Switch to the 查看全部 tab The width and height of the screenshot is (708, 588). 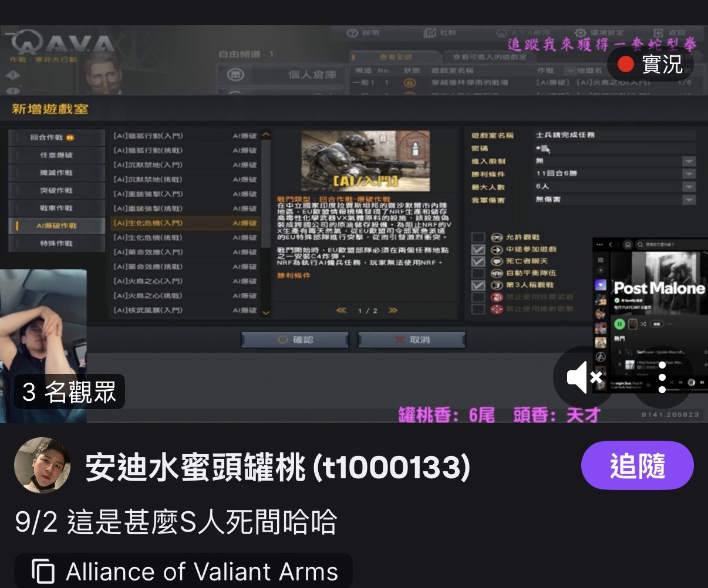396,57
